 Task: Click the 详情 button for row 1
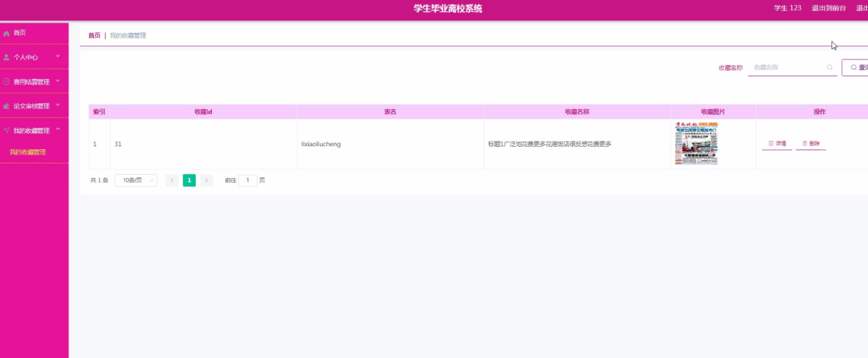click(x=777, y=144)
